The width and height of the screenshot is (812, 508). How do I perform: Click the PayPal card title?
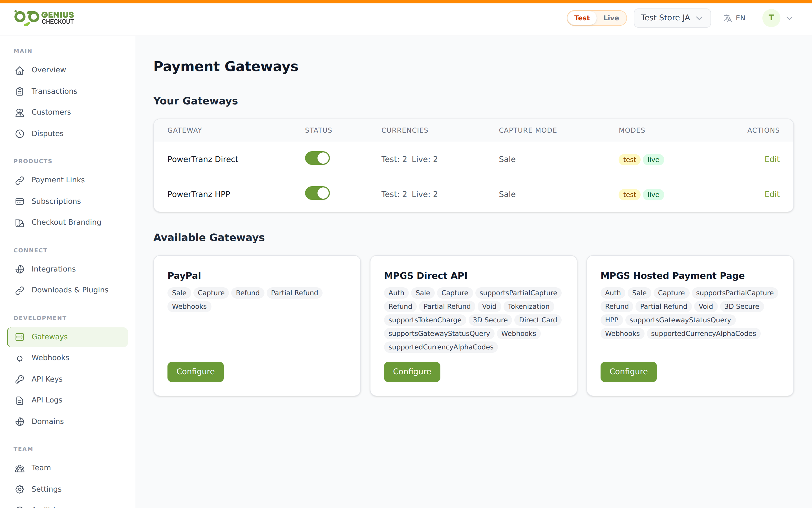[184, 275]
